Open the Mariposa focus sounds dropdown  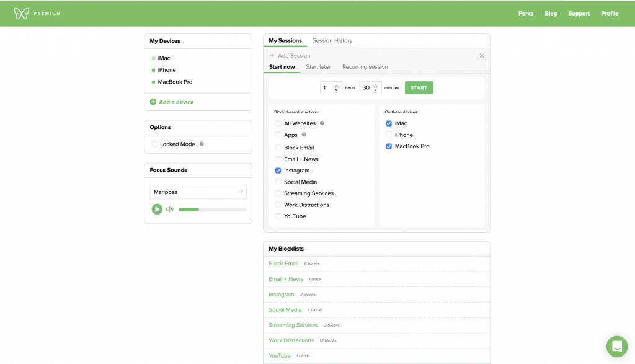click(198, 192)
